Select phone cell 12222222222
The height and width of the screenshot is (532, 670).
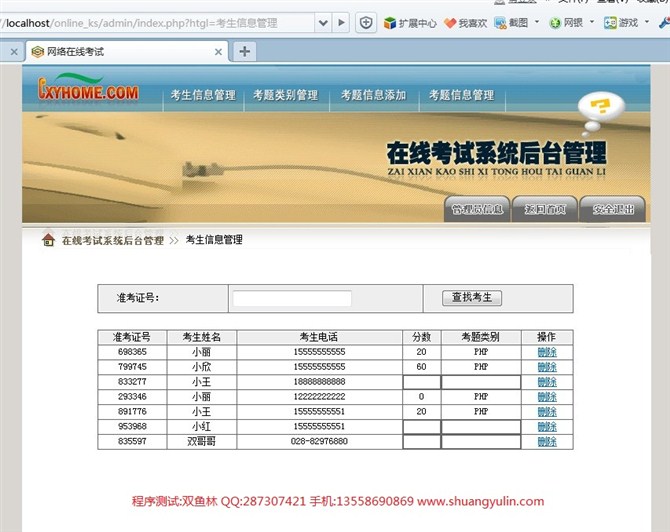pyautogui.click(x=319, y=397)
